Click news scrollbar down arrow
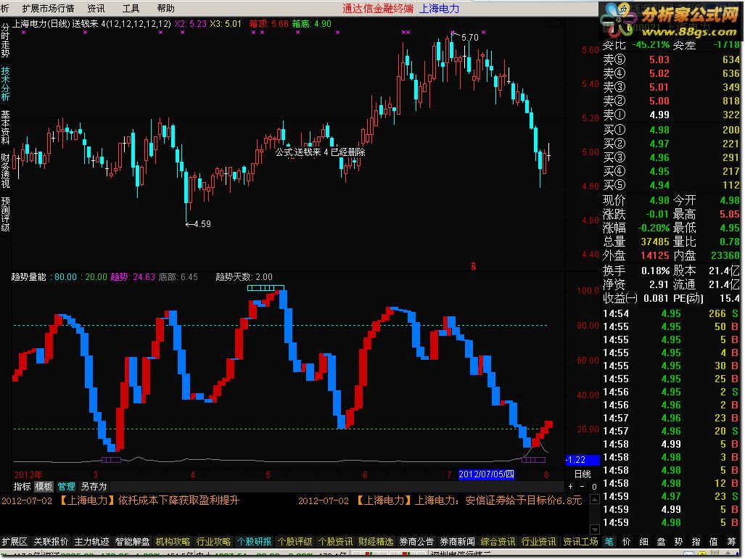The image size is (745, 560). (594, 529)
